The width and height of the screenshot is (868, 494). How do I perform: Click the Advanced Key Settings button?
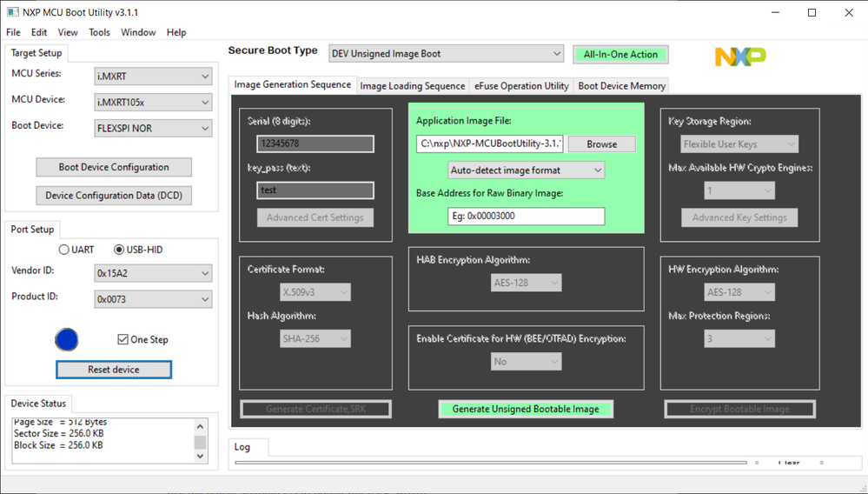(739, 217)
